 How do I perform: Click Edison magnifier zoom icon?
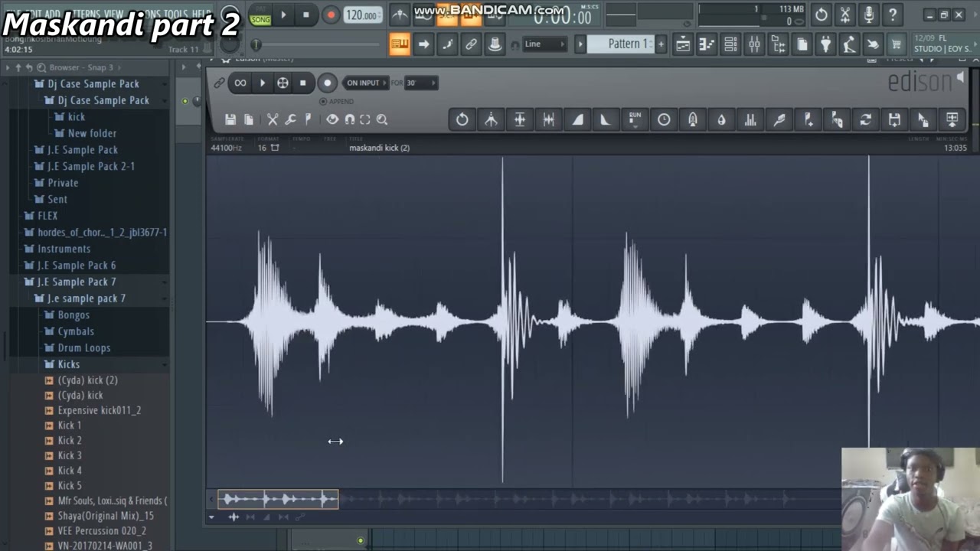pyautogui.click(x=382, y=119)
